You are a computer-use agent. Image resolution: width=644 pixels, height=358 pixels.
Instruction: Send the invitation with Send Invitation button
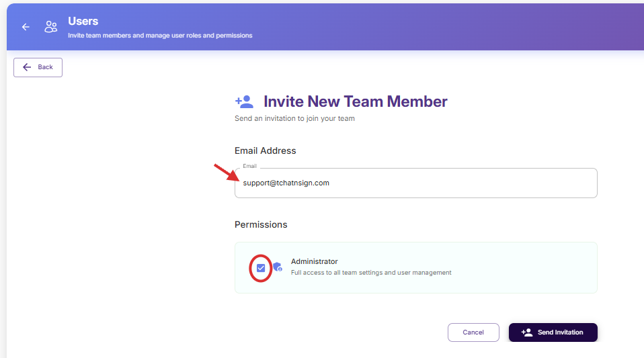click(x=553, y=332)
